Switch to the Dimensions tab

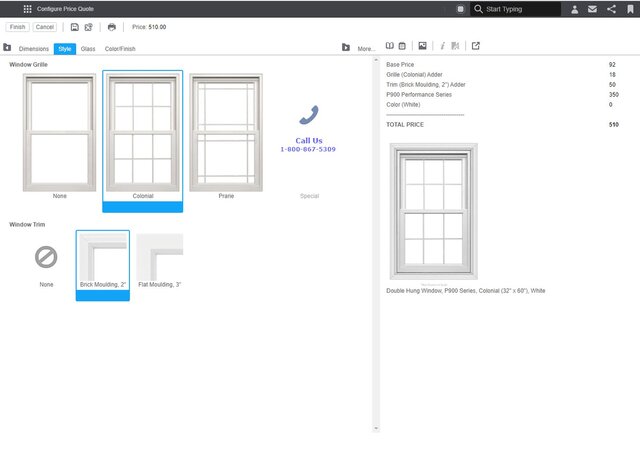[35, 48]
